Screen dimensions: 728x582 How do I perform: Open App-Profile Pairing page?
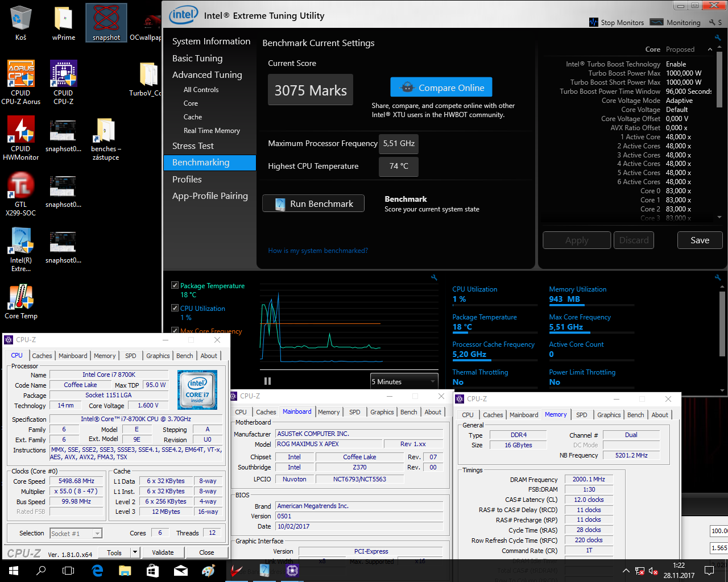click(210, 196)
